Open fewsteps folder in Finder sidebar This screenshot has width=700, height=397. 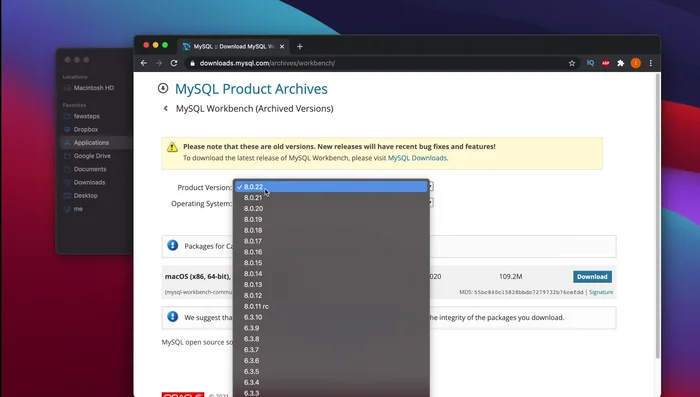87,116
